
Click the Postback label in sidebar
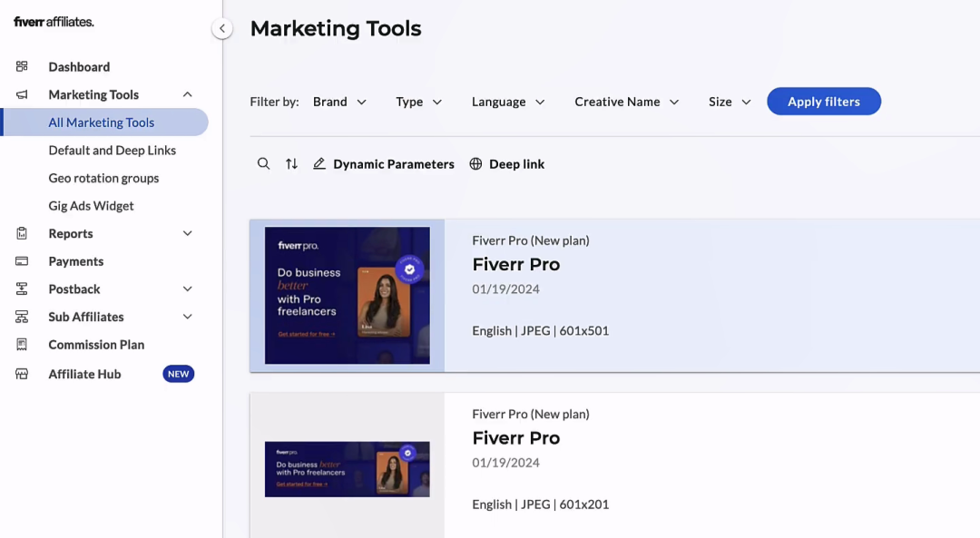pyautogui.click(x=74, y=289)
